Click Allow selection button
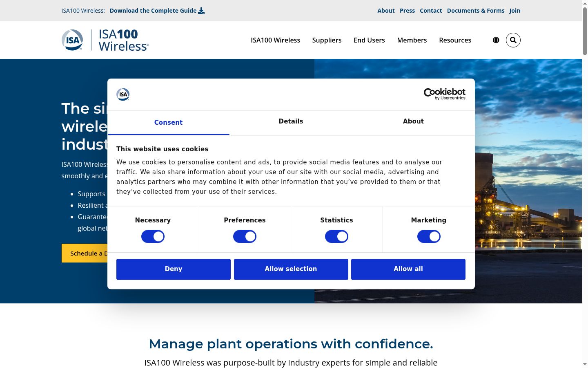 point(291,269)
